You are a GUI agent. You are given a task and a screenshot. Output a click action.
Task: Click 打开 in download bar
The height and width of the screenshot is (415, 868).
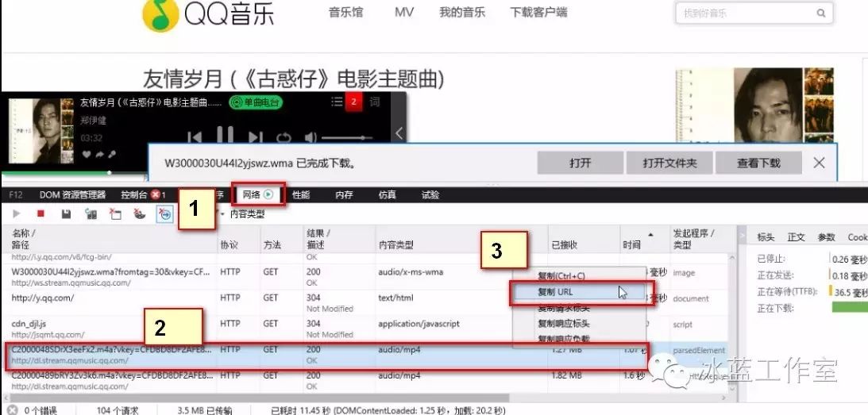[581, 163]
